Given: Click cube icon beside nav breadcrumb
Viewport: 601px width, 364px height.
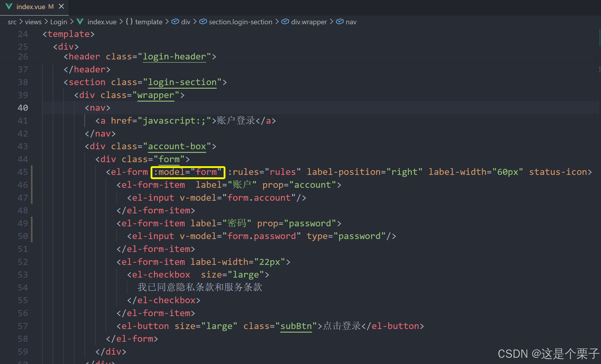Looking at the screenshot, I should (339, 22).
